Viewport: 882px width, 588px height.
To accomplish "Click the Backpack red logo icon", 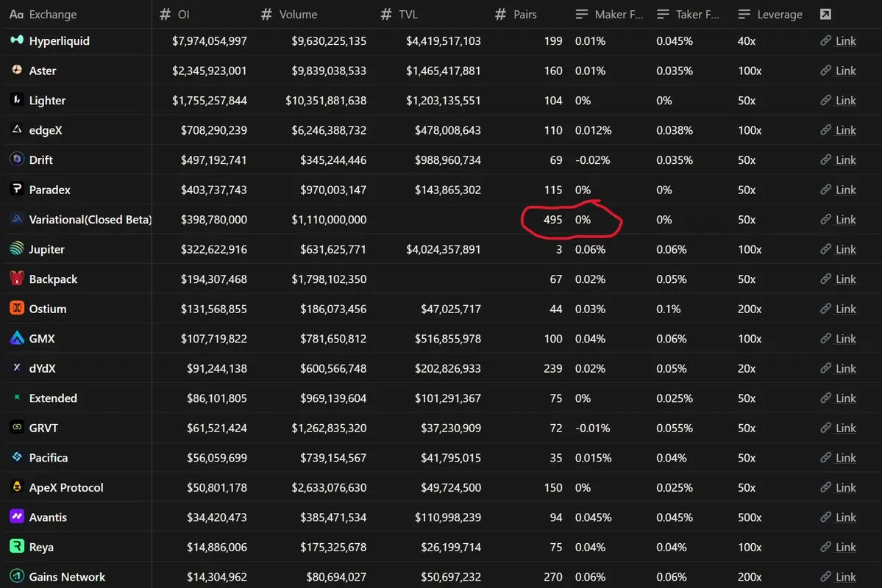I will (17, 279).
